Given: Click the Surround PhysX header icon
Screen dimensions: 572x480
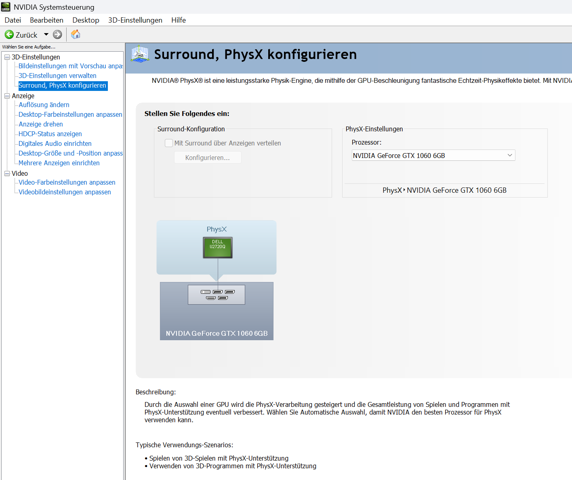Looking at the screenshot, I should pyautogui.click(x=140, y=54).
